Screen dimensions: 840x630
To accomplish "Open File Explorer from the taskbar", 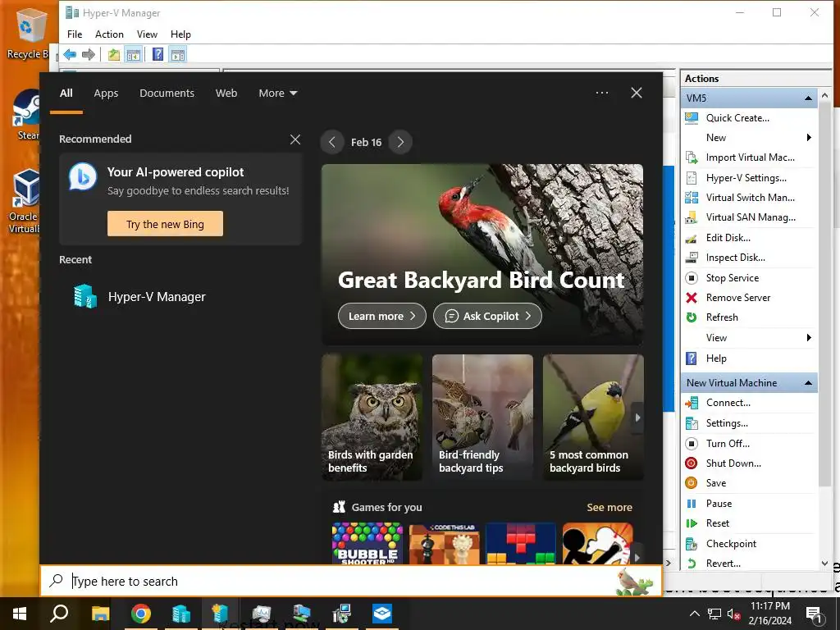I will (100, 614).
